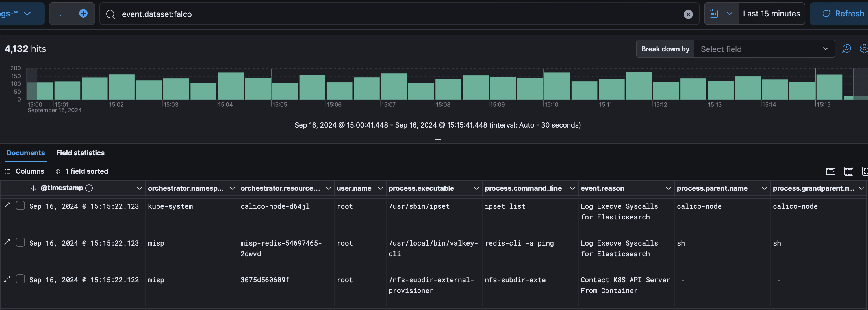The width and height of the screenshot is (868, 310).
Task: Click the histogram resize handle
Action: point(438,139)
